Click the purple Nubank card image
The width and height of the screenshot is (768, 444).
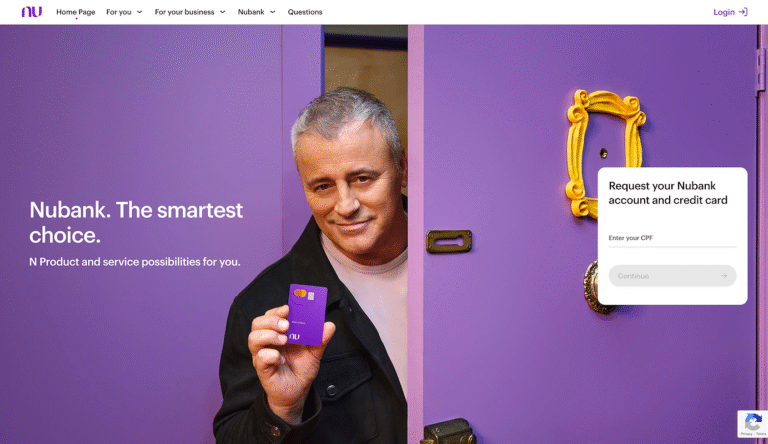click(x=307, y=315)
